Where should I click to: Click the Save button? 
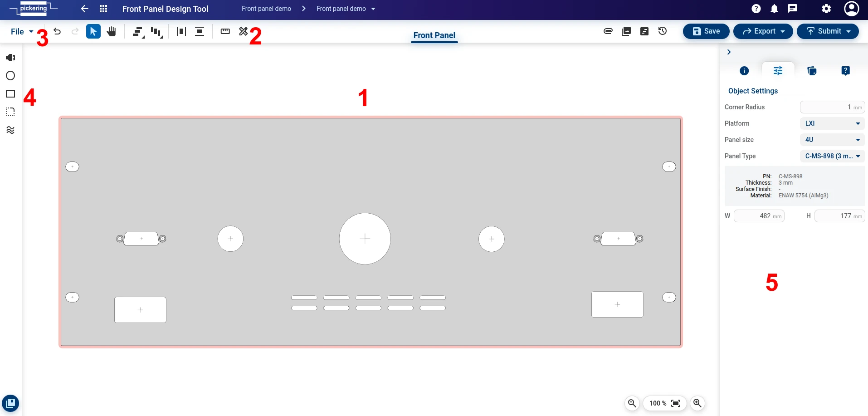click(x=706, y=31)
